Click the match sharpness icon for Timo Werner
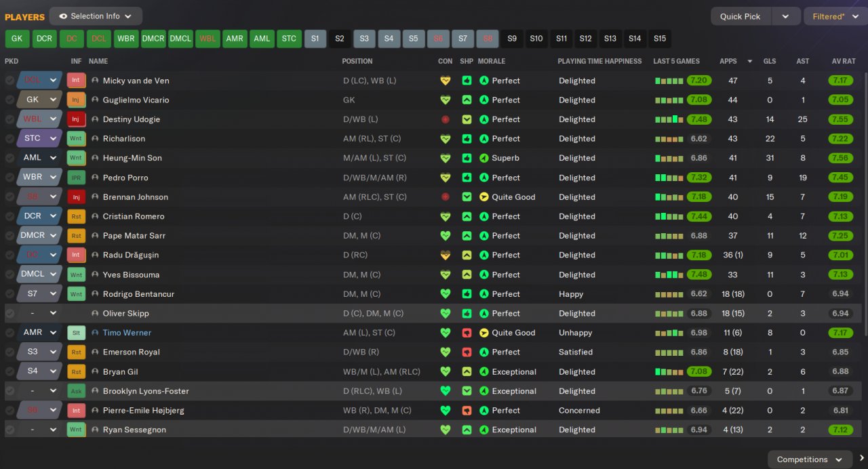This screenshot has height=469, width=868. [467, 333]
